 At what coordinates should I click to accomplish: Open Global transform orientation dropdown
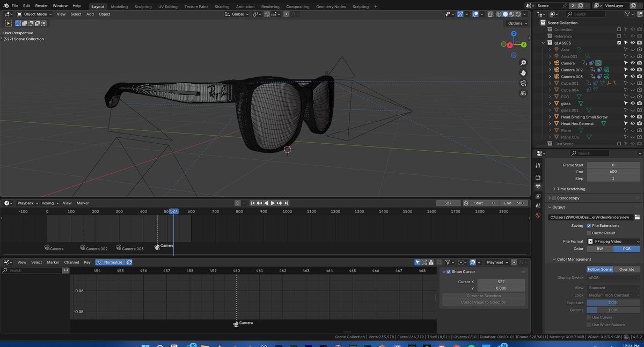click(237, 14)
